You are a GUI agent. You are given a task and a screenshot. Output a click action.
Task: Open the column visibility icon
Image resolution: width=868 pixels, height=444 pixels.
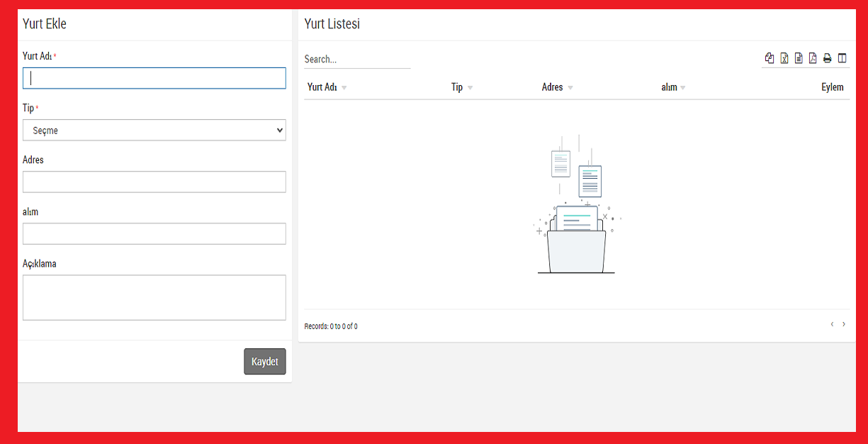coord(842,58)
